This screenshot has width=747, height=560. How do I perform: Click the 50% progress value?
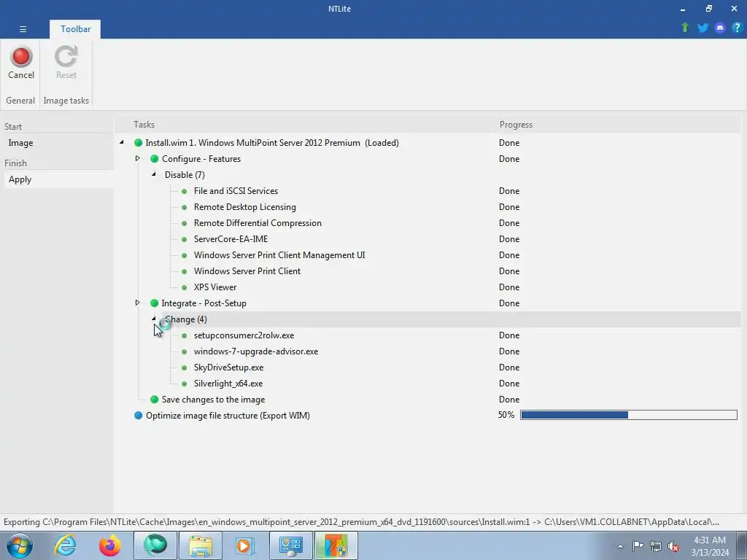[506, 415]
